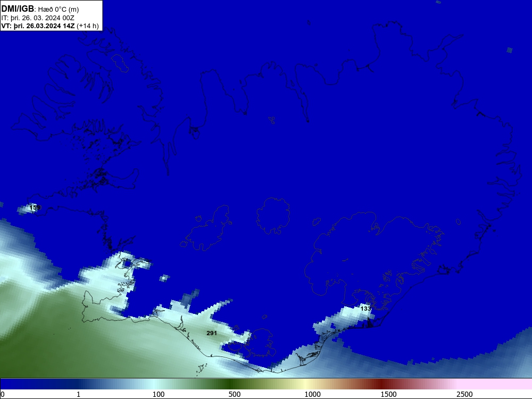
Task: Click the 1000 label on color scale
Action: point(312,394)
